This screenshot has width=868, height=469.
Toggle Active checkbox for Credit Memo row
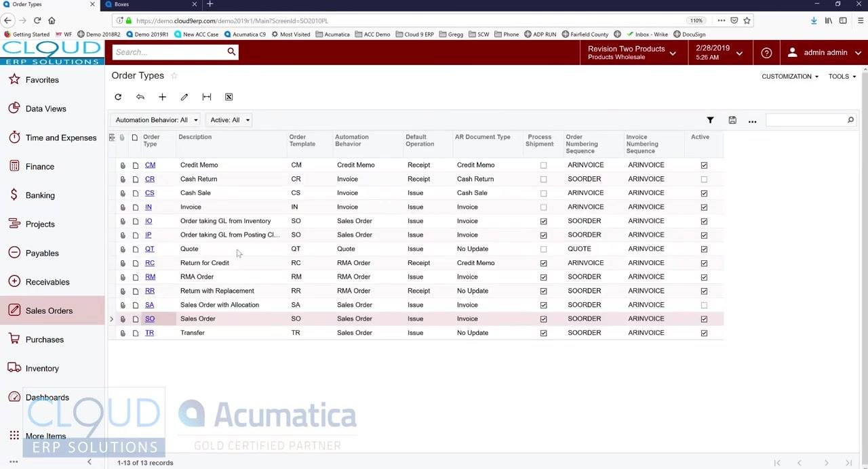point(704,165)
